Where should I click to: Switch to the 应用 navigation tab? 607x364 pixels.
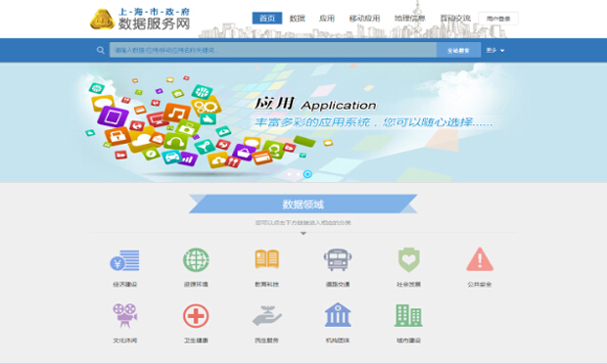click(x=327, y=19)
